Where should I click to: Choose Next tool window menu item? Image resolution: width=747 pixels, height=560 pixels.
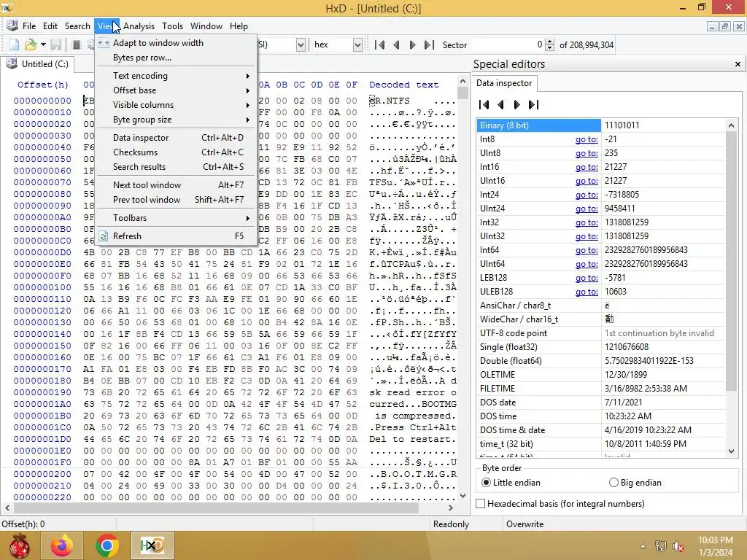click(177, 185)
